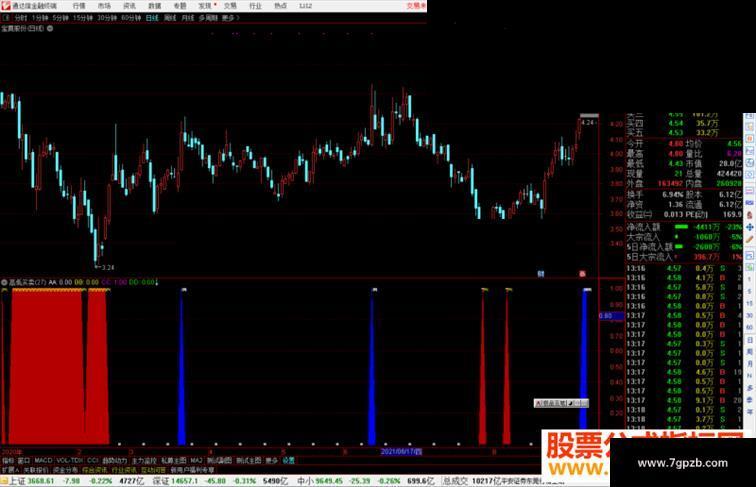Click the 3.24 low price label on the chart

click(107, 268)
